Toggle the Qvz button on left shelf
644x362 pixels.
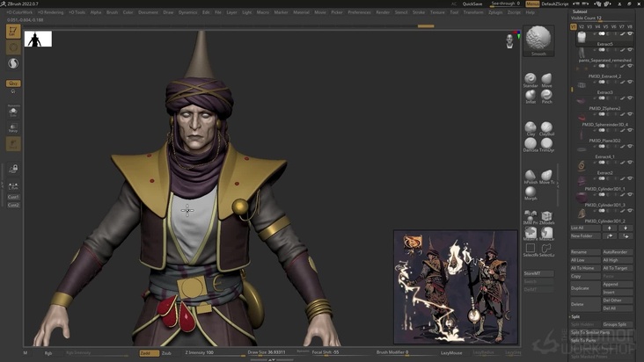[13, 83]
